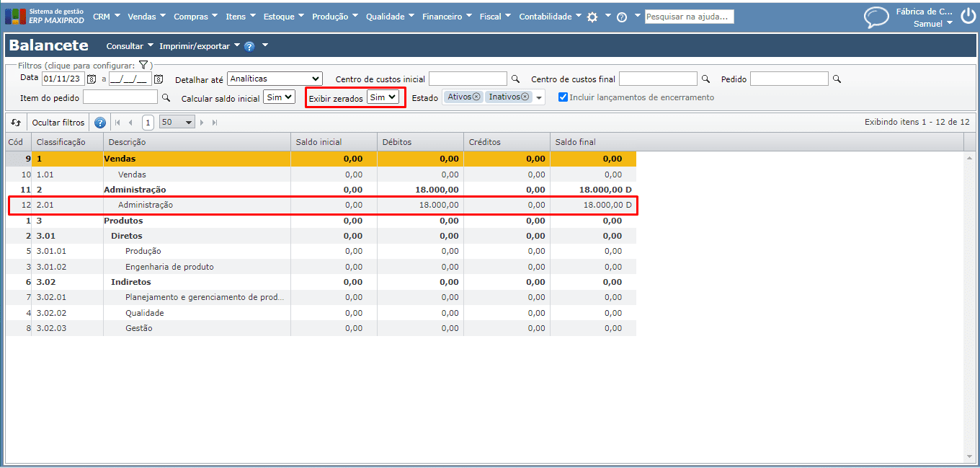Click the filter funnel configuration icon
980x468 pixels.
pos(143,65)
